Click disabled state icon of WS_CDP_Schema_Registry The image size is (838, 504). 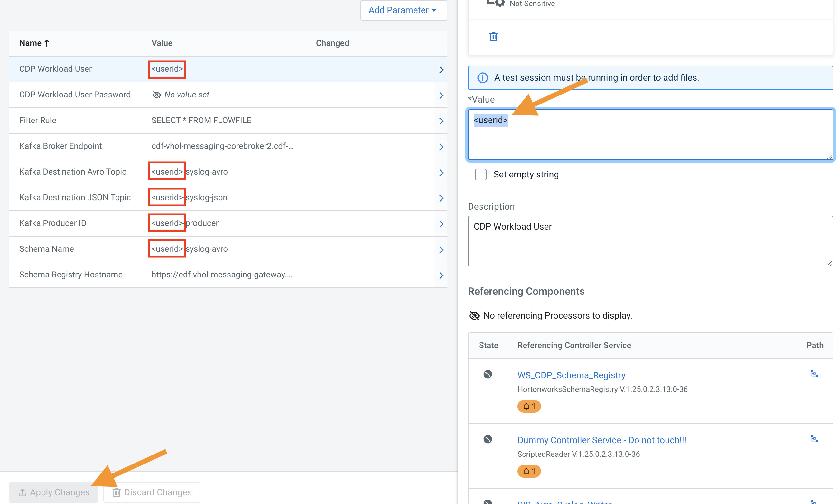pos(488,374)
